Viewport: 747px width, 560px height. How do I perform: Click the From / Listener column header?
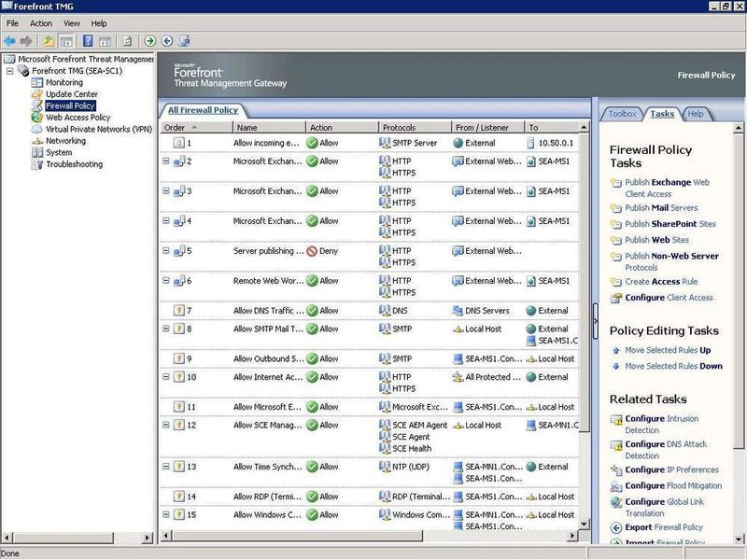487,128
